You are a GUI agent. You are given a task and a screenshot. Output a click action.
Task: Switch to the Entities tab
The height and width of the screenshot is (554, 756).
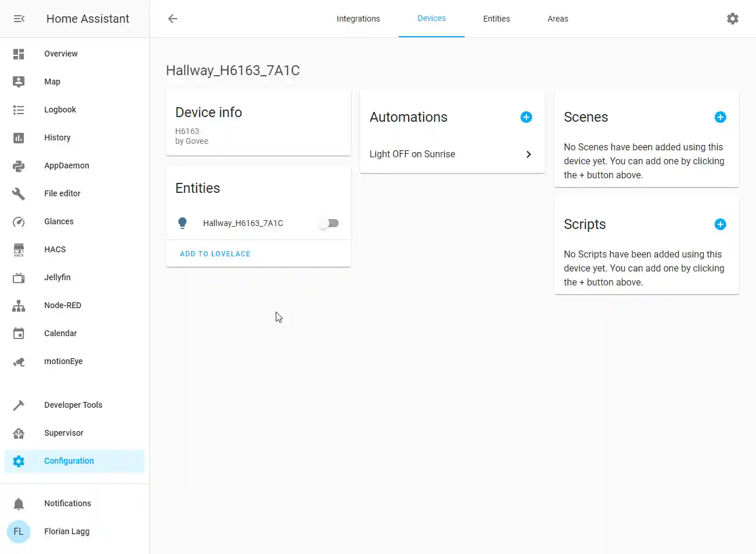coord(496,19)
